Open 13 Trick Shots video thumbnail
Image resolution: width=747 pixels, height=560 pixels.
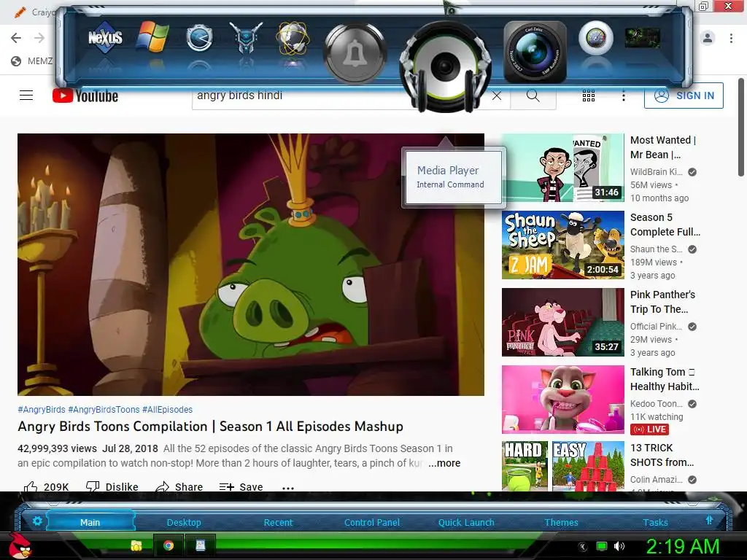coord(562,466)
